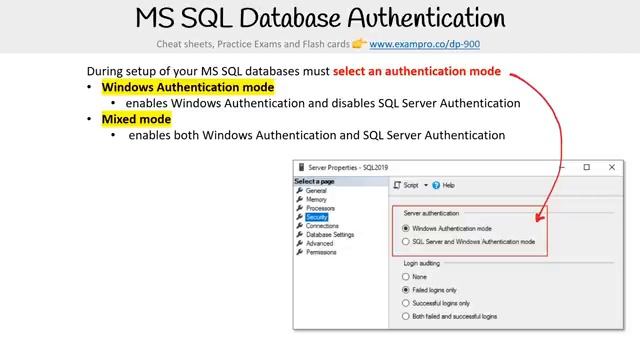Click the blue Help question icon
This screenshot has width=640, height=360.
tap(436, 185)
